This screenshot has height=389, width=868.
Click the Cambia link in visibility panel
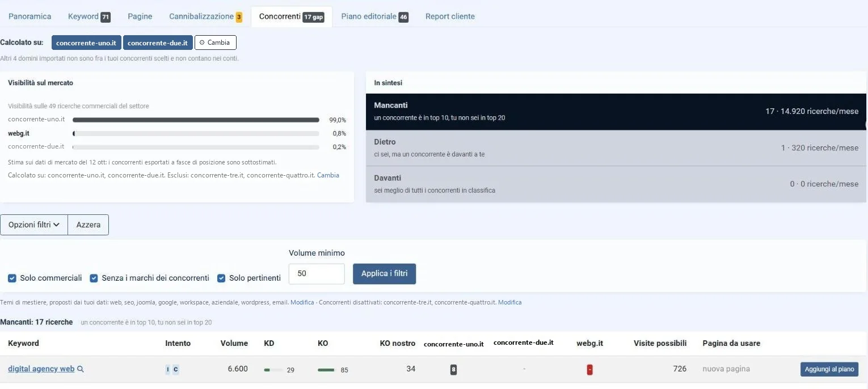point(328,175)
